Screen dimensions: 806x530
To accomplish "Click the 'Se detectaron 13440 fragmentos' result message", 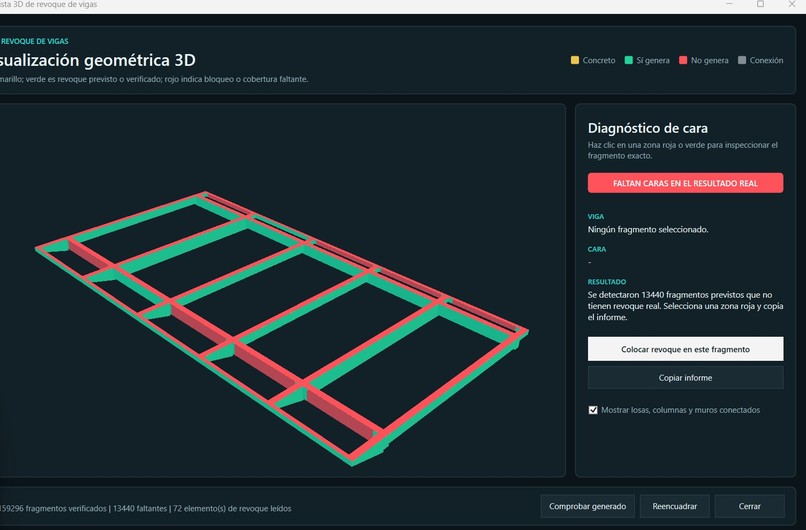I will coord(685,306).
